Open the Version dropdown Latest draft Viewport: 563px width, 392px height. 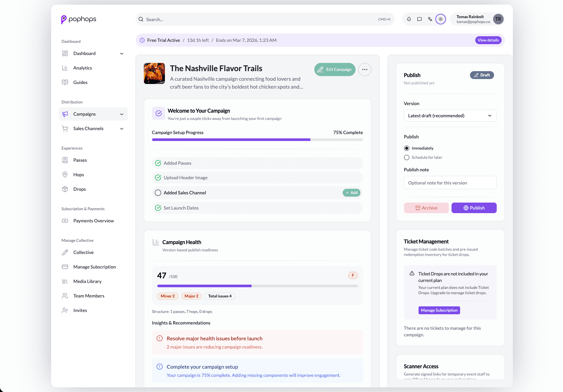click(450, 116)
